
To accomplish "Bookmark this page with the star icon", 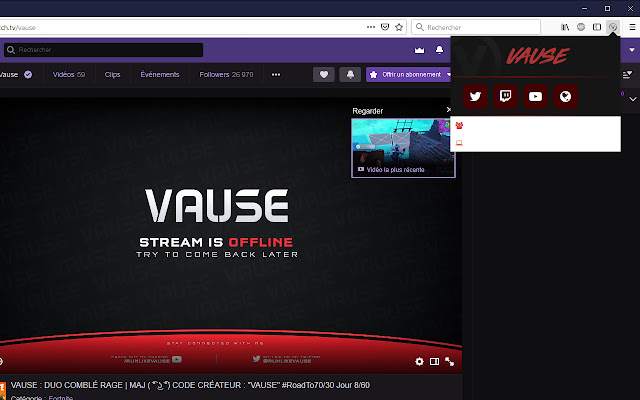I will coord(399,27).
